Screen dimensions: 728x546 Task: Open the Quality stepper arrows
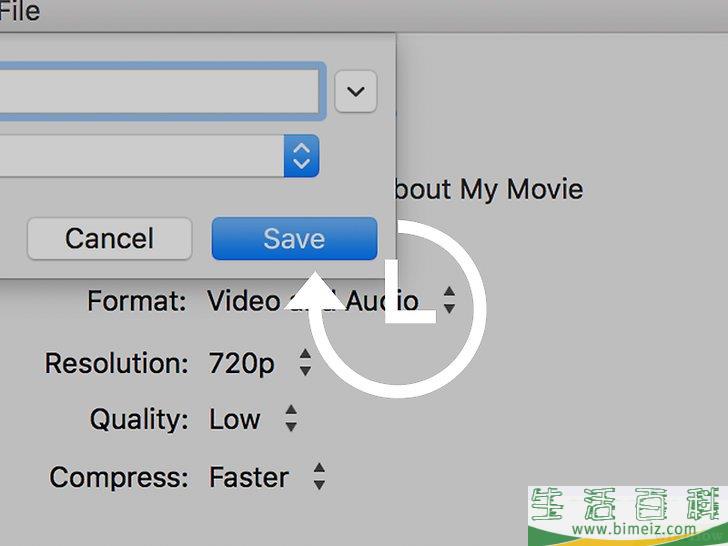click(291, 418)
